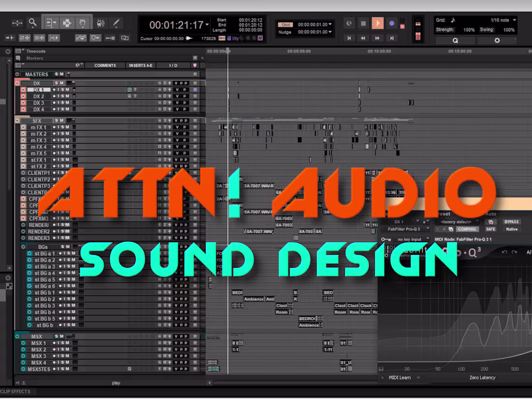Solo the DX 2 track

coord(63,96)
